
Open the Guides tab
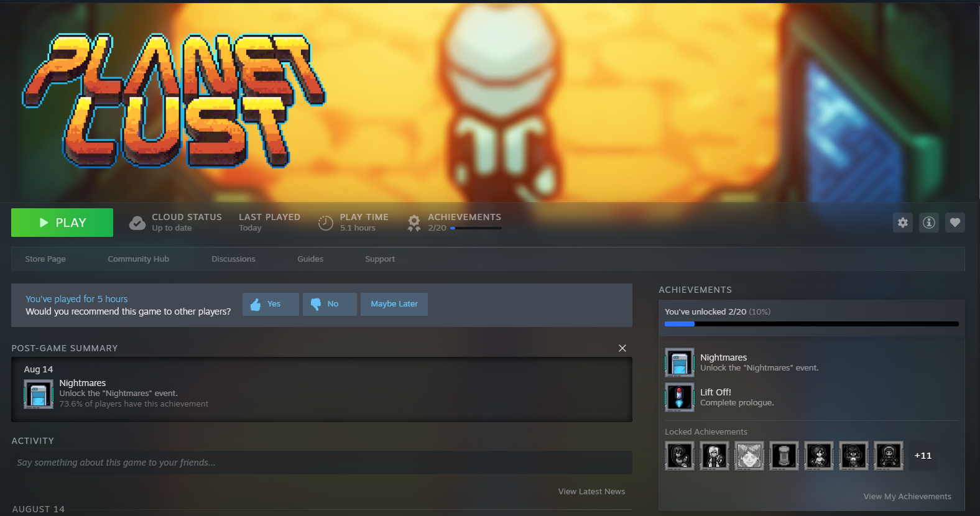[310, 259]
